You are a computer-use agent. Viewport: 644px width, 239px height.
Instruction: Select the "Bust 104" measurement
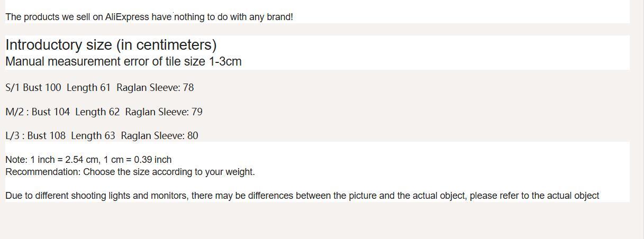coord(50,112)
